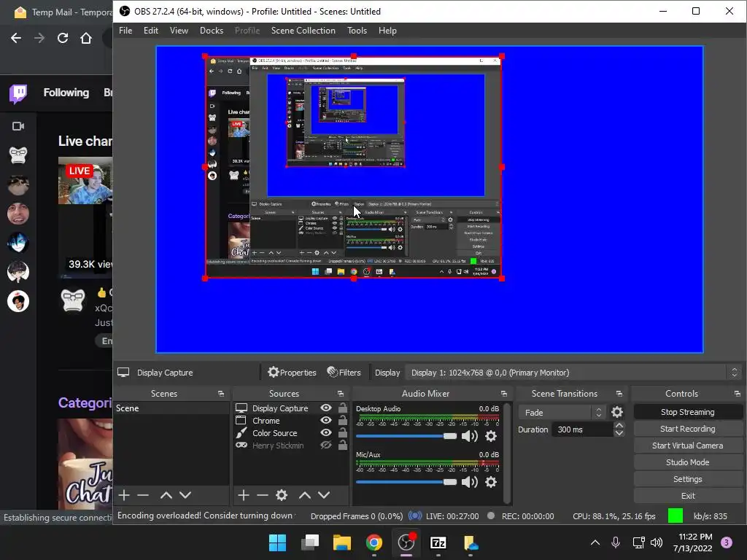
Task: Add a new source with plus icon
Action: 244,495
